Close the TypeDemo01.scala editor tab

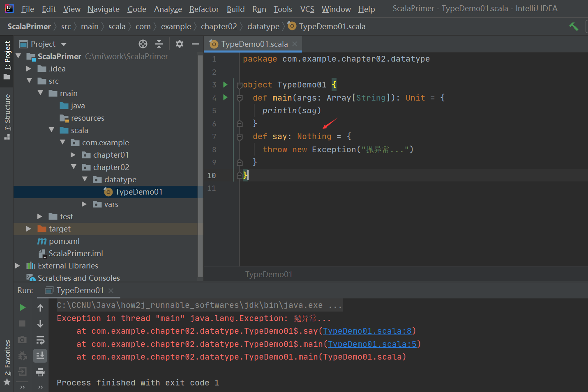[x=295, y=44]
